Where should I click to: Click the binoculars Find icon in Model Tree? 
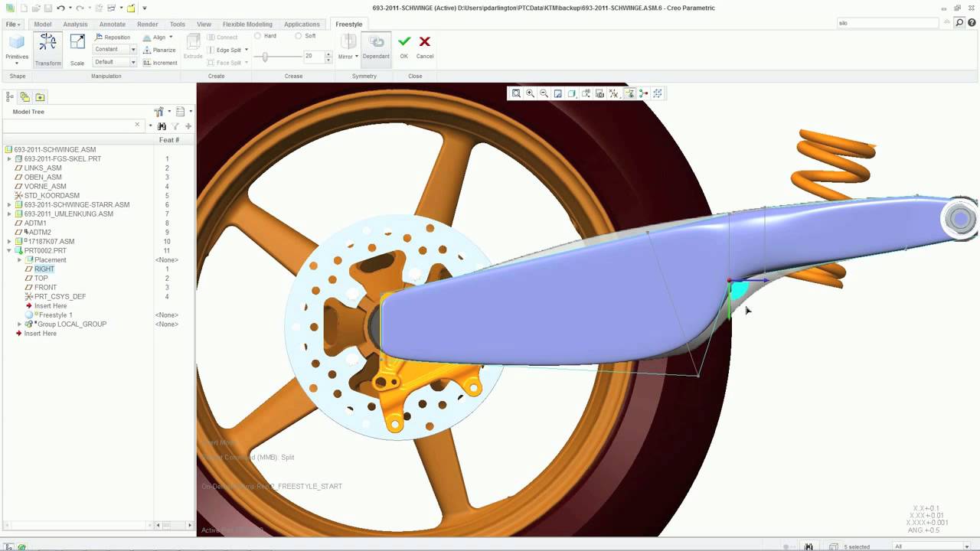[x=162, y=126]
